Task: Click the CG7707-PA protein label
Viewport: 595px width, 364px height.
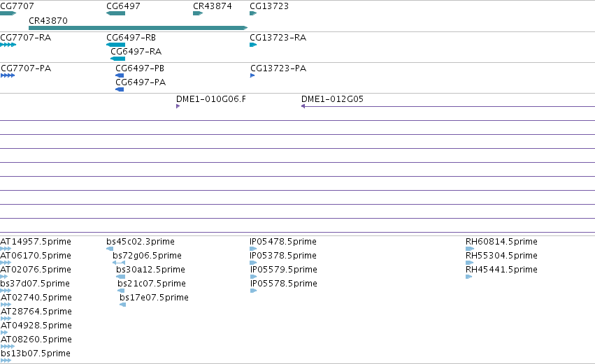Action: 26,68
